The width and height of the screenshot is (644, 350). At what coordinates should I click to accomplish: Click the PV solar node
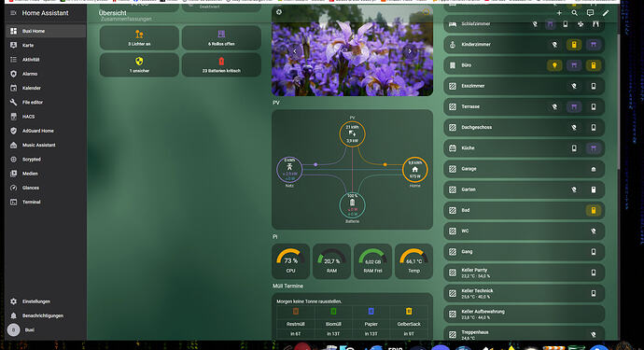coord(352,133)
